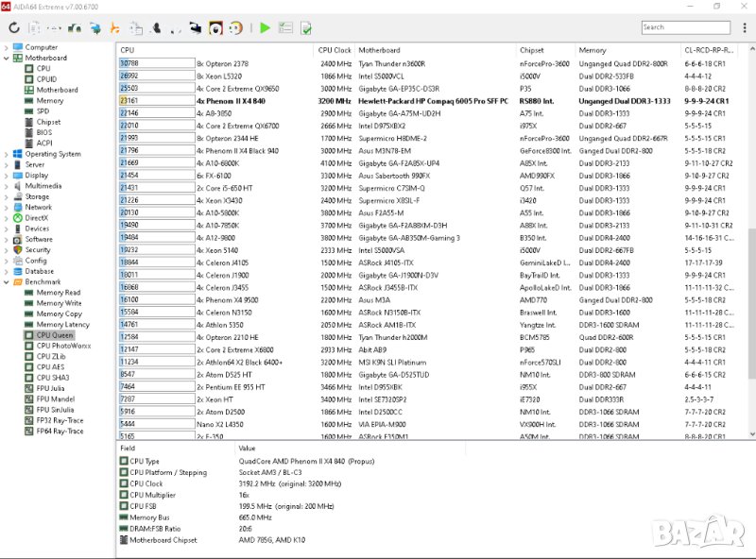The height and width of the screenshot is (559, 756).
Task: Sort by the CPU Clock column header
Action: pos(335,50)
